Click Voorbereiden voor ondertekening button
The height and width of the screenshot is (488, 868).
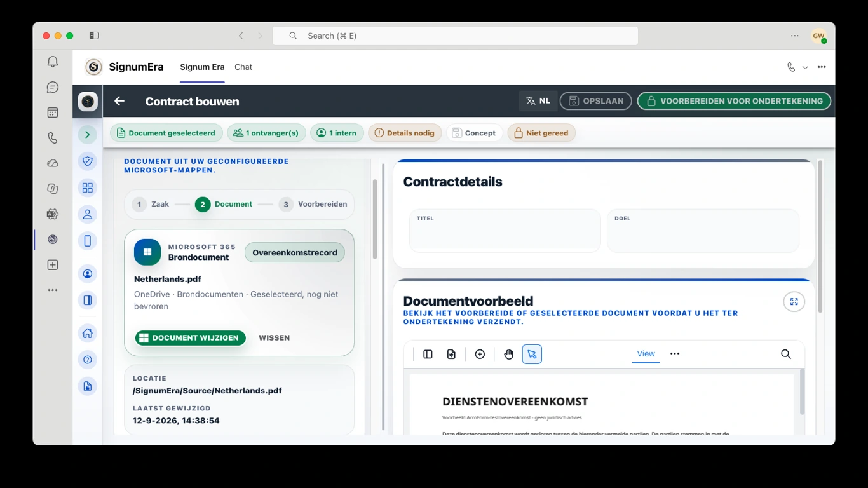pyautogui.click(x=734, y=101)
